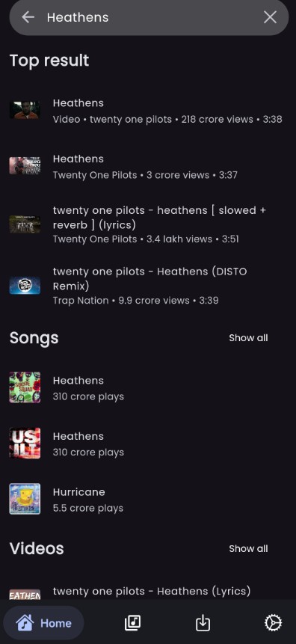Tap the top result Heathens video thumbnail
Viewport: 296px width, 644px height.
coord(25,111)
